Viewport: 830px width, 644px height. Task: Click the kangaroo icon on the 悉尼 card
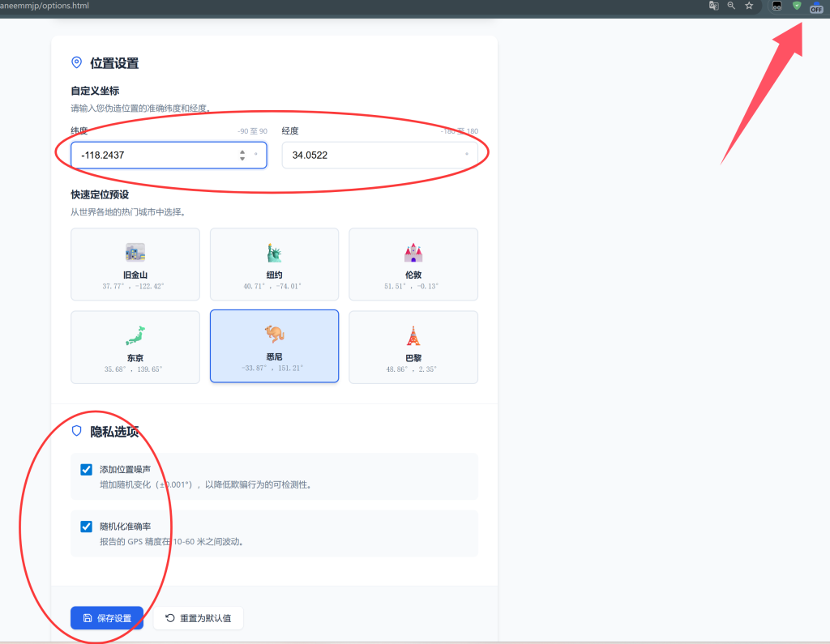pos(274,334)
